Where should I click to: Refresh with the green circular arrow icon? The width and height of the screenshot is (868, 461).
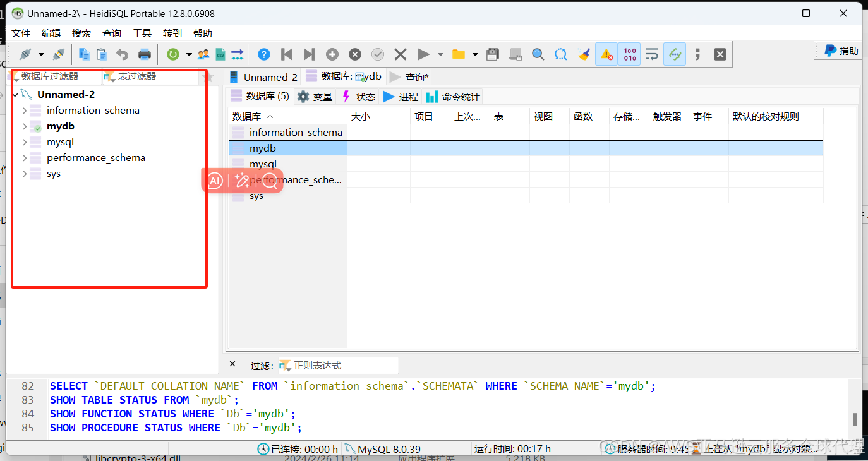(172, 54)
